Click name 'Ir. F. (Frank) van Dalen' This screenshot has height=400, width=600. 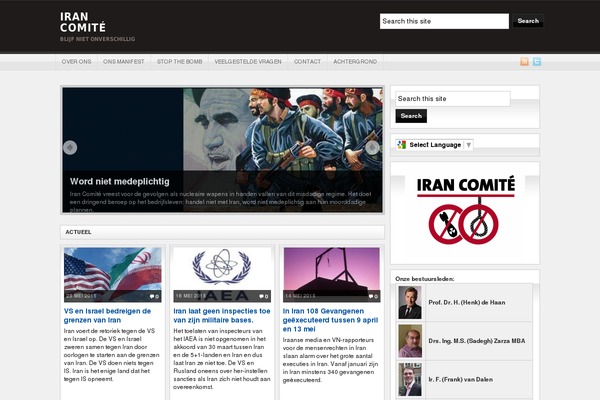tap(461, 380)
